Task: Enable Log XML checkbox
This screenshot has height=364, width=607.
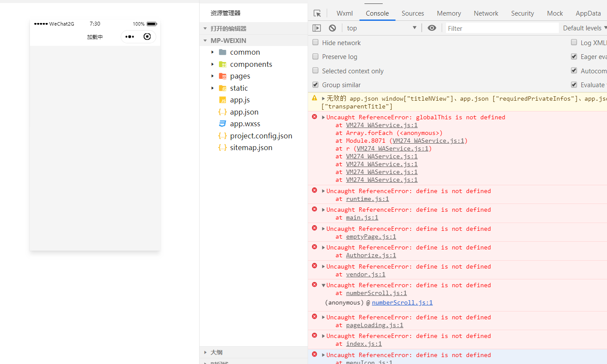Action: [x=574, y=43]
